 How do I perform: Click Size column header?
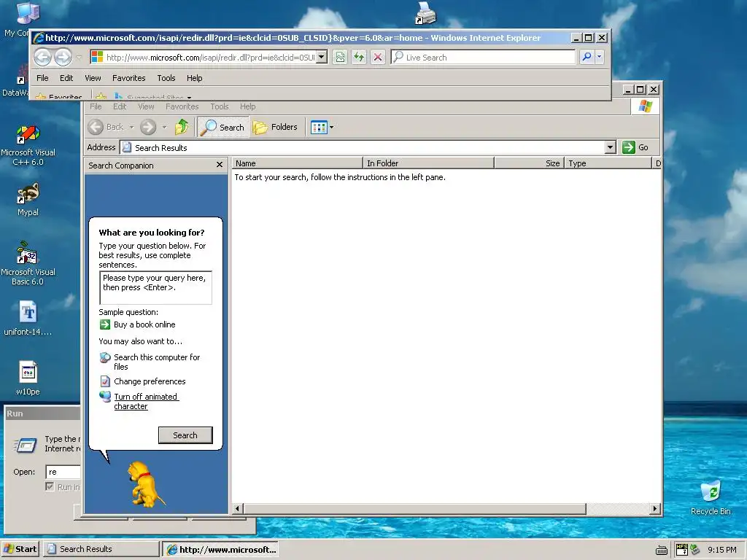click(530, 163)
